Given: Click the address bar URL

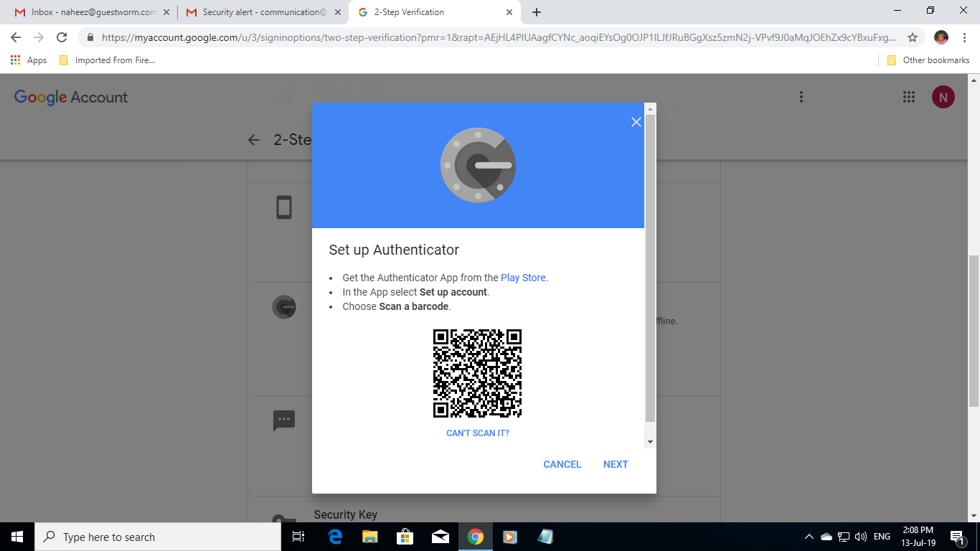Looking at the screenshot, I should [499, 37].
